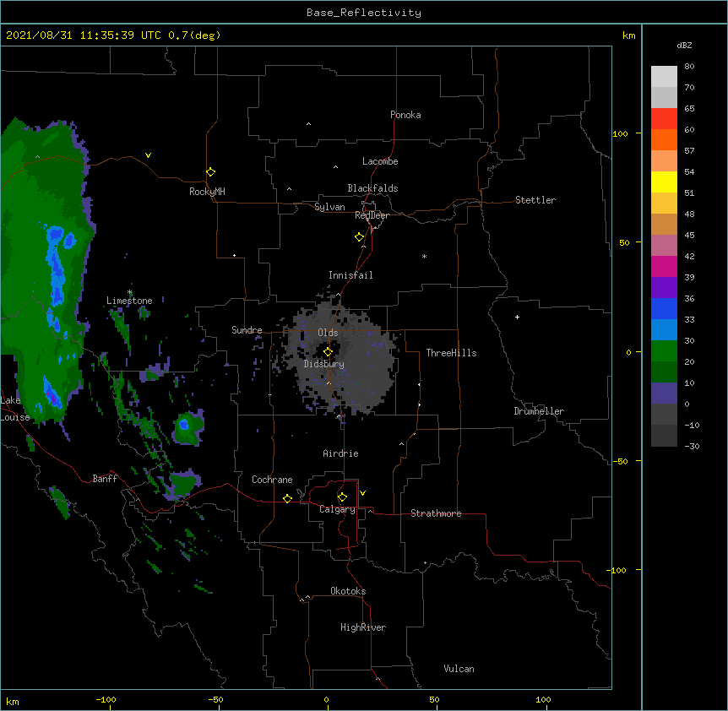Click the Base_Reflectivity title text
This screenshot has height=711, width=728.
click(x=364, y=13)
